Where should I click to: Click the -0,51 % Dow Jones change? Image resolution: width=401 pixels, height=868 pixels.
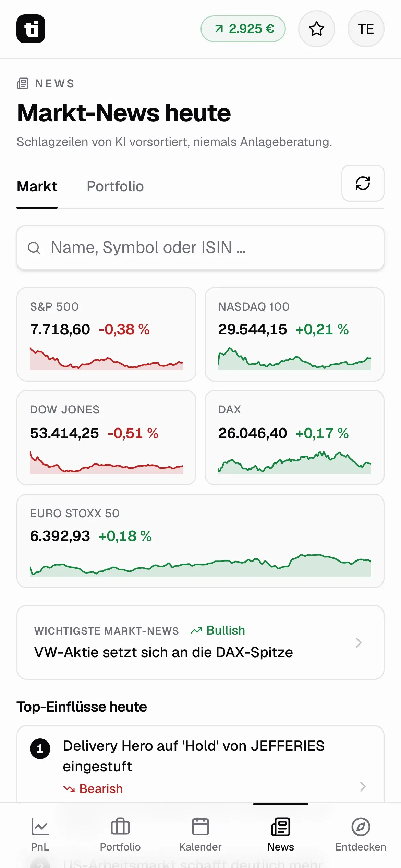pos(133,433)
